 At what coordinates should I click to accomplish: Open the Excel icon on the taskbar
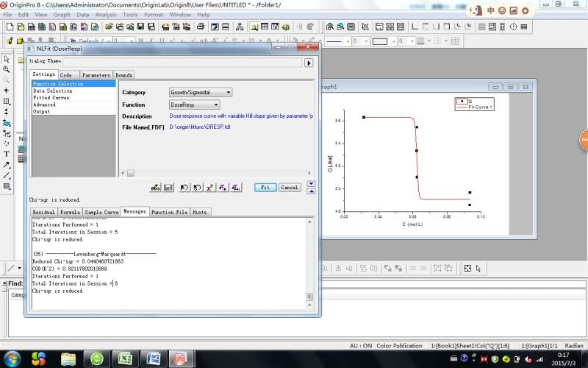point(125,359)
